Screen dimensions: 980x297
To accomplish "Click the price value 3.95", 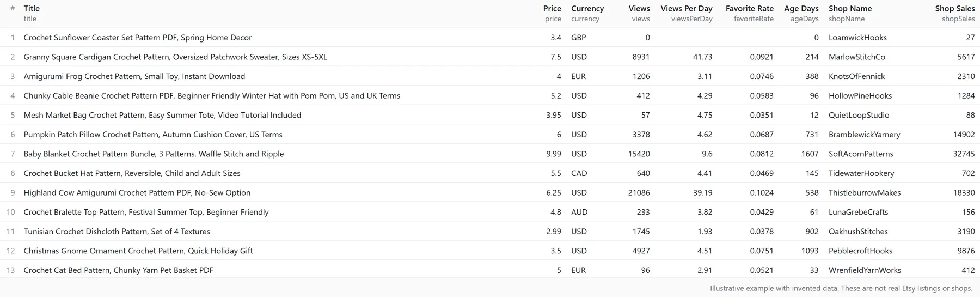I will pyautogui.click(x=554, y=115).
